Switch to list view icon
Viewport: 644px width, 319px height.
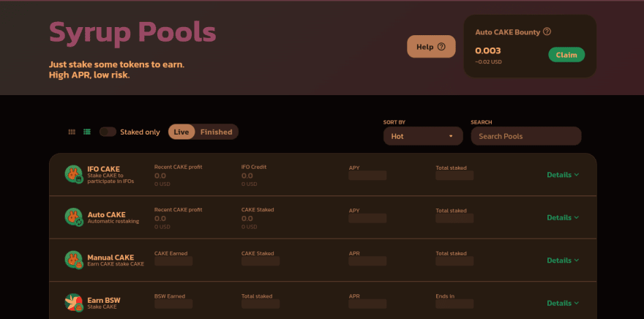pos(87,132)
